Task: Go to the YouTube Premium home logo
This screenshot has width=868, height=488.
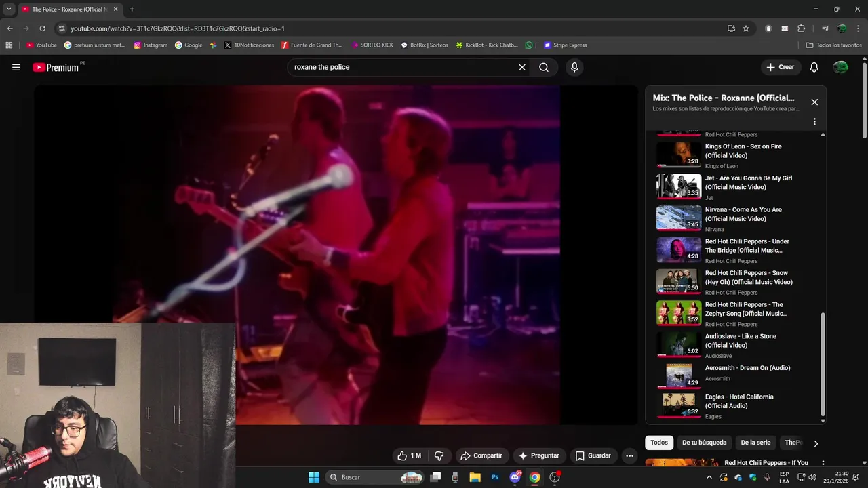Action: (56, 67)
